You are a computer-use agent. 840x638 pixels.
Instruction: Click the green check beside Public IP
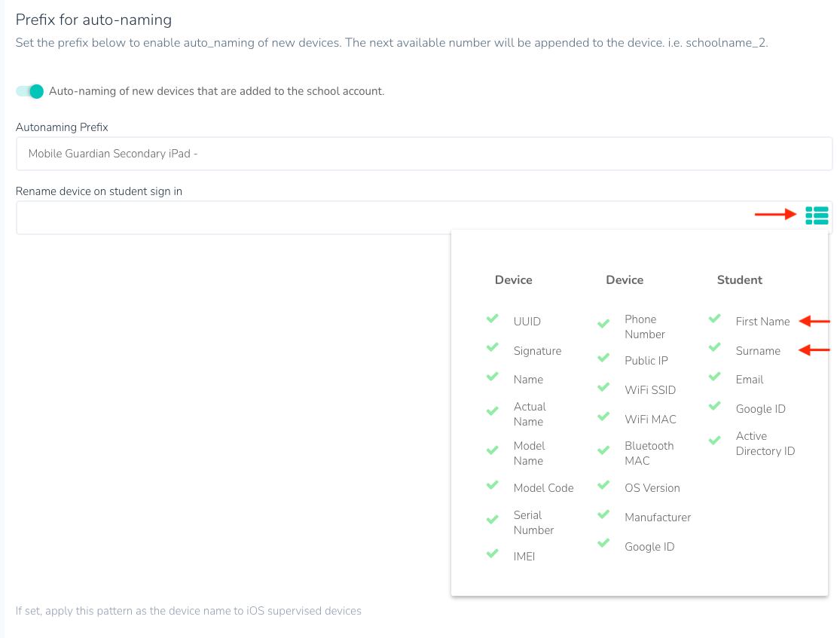tap(603, 359)
